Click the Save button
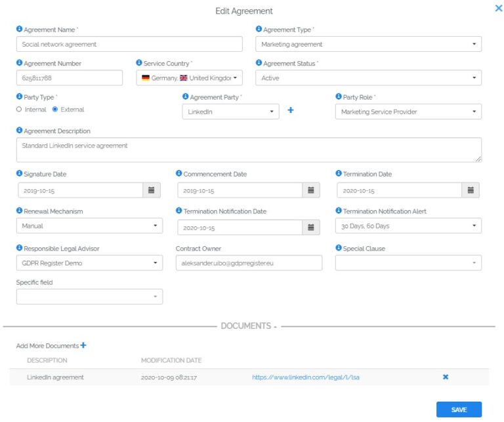Screen dimensions: 504x422 point(459,410)
